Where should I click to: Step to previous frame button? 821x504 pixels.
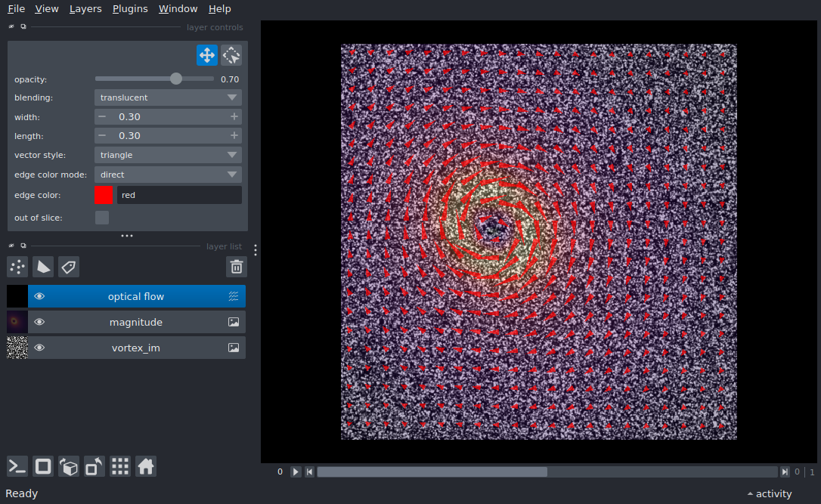pyautogui.click(x=309, y=472)
